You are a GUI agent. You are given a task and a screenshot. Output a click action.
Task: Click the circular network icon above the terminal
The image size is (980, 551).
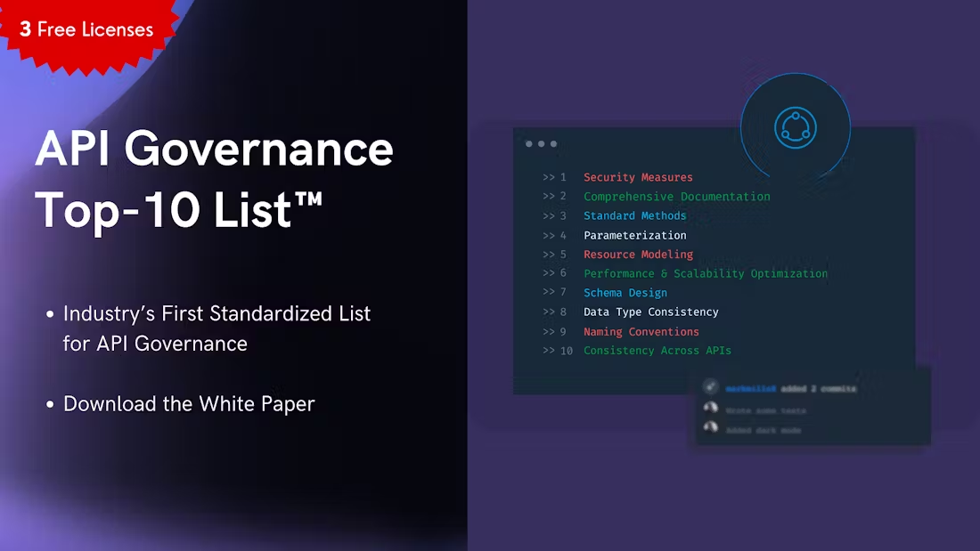[x=796, y=126]
